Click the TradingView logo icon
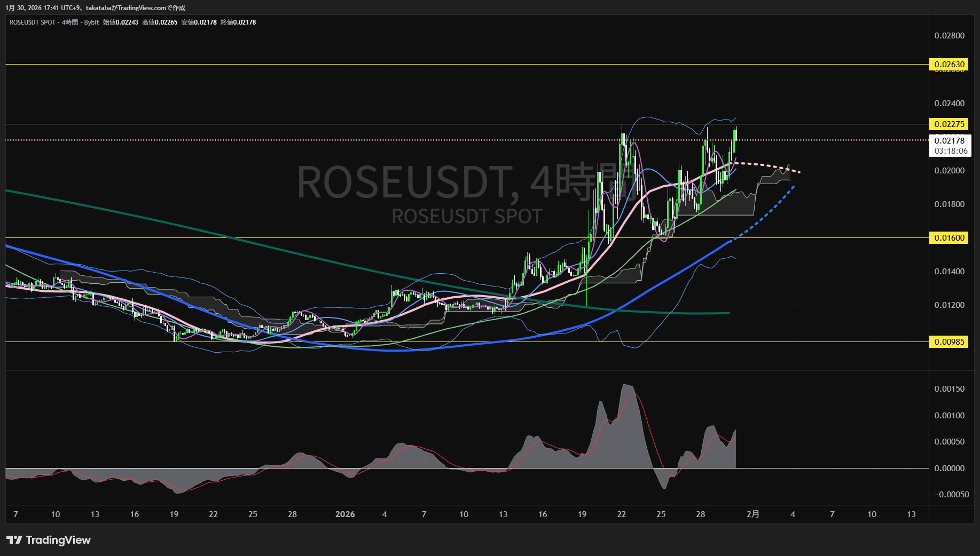Viewport: 980px width, 556px height. click(14, 540)
